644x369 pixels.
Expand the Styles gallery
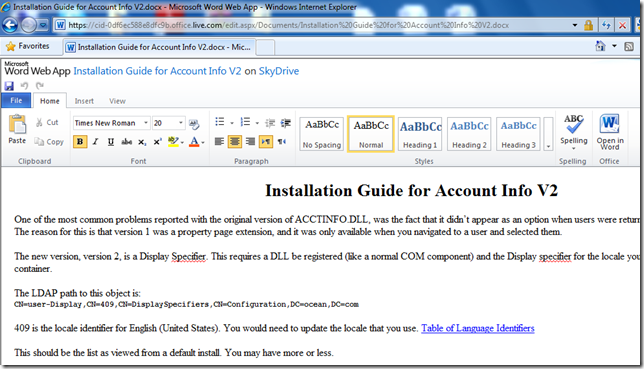coord(548,134)
